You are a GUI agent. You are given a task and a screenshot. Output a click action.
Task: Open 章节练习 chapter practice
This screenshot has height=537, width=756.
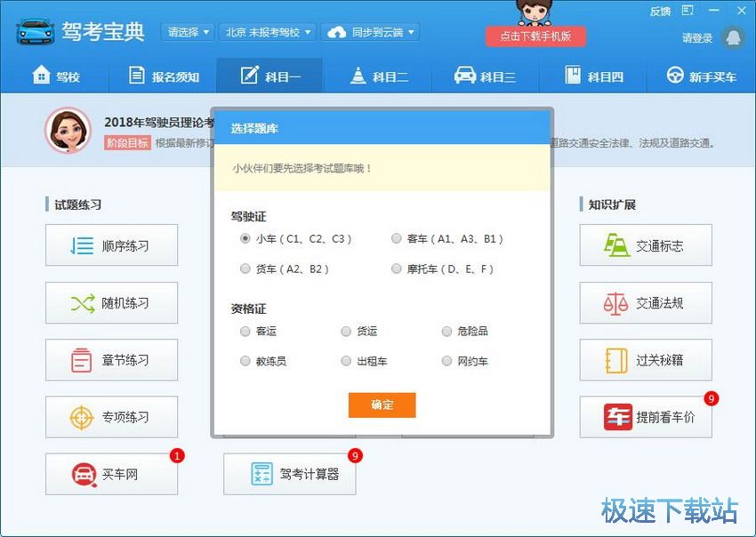click(x=111, y=359)
